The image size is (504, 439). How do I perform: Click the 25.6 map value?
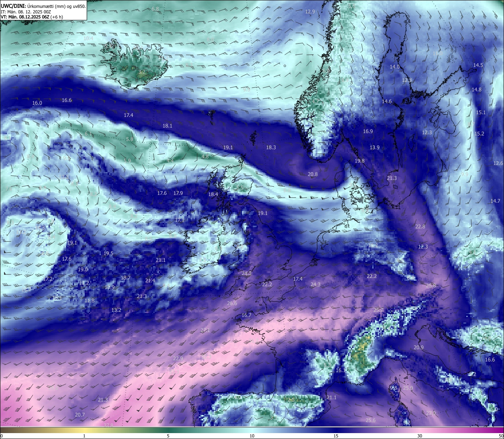371,420
